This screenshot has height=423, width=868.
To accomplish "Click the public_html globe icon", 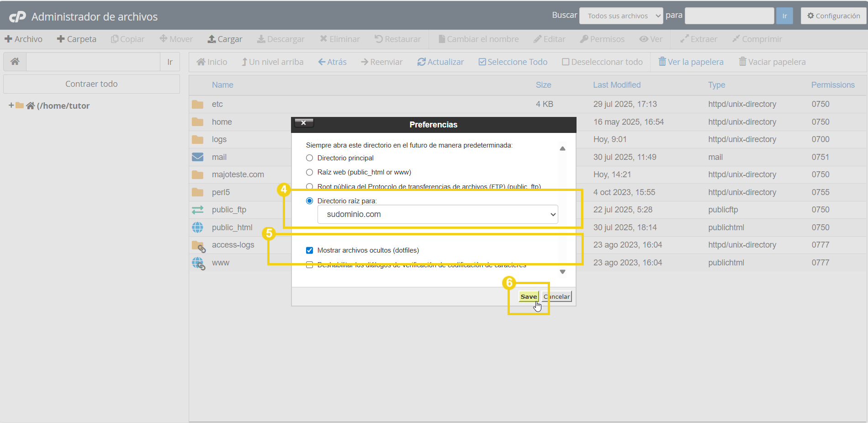I will (x=197, y=227).
